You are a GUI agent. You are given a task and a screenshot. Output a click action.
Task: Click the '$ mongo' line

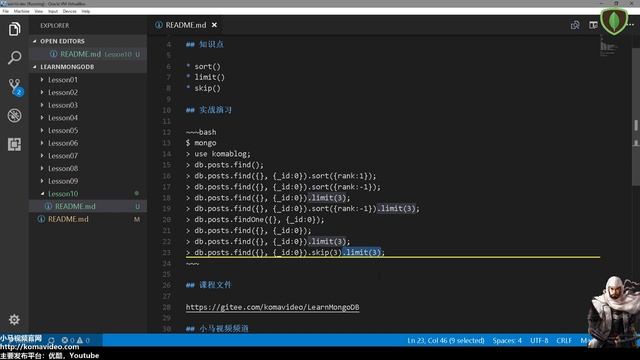pyautogui.click(x=201, y=143)
